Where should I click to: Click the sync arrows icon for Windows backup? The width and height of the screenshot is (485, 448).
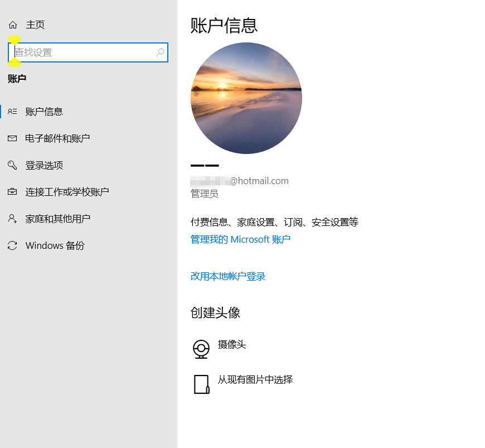pyautogui.click(x=12, y=245)
